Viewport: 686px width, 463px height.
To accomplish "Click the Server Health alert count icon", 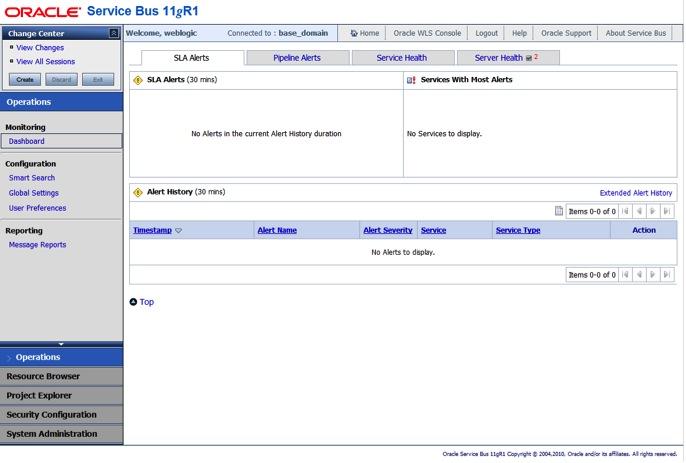I will click(x=529, y=58).
